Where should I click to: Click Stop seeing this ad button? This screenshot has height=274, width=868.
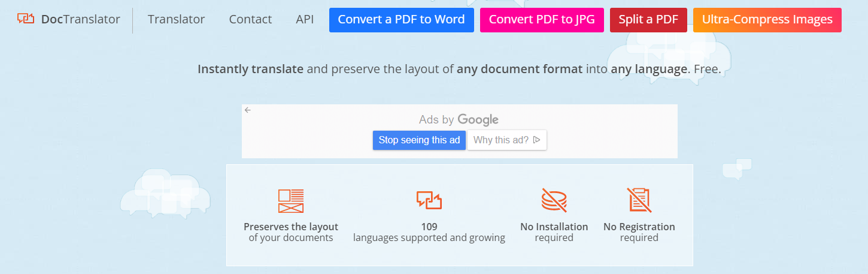419,140
